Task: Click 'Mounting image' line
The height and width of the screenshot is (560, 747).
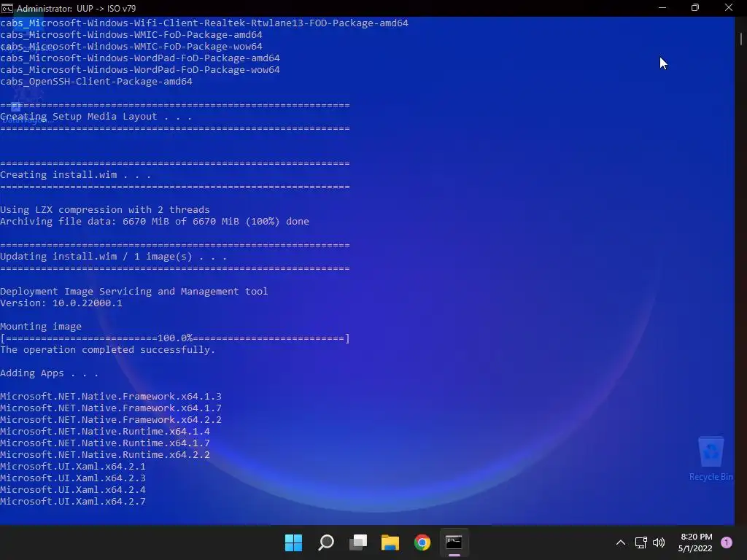Action: click(41, 326)
